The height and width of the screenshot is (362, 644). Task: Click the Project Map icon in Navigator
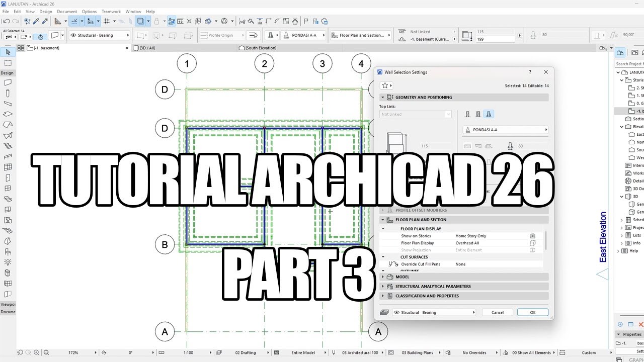pyautogui.click(x=620, y=52)
